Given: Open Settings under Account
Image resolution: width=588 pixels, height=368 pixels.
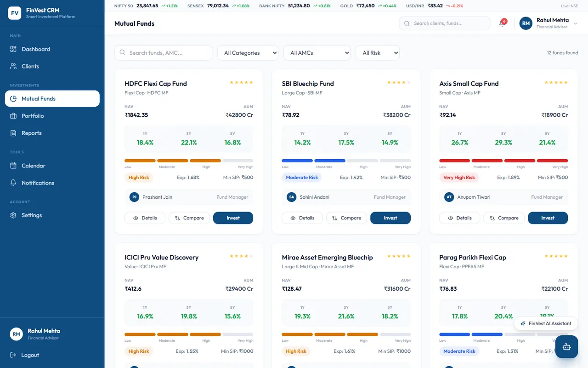Looking at the screenshot, I should pos(52,215).
